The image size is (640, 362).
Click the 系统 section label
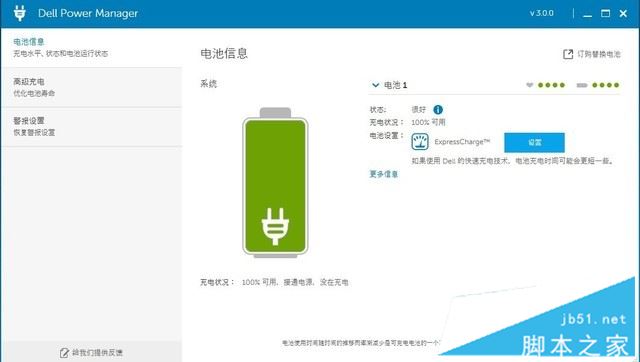point(209,84)
